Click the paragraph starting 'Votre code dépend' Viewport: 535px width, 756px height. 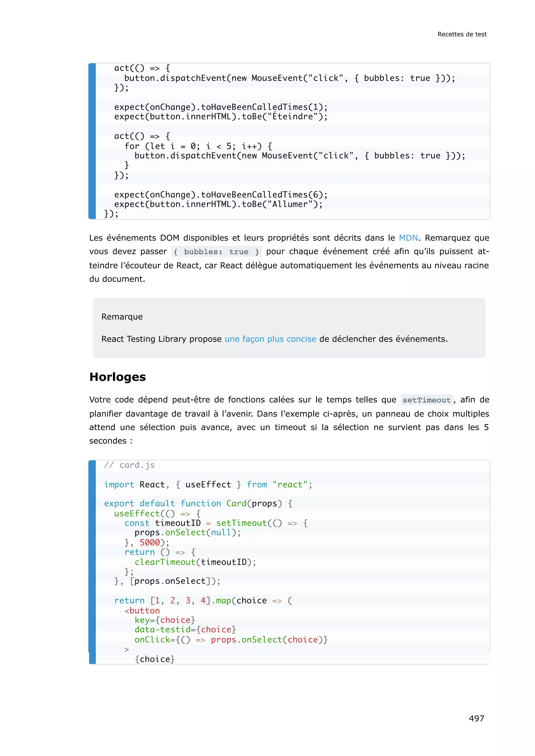point(289,420)
